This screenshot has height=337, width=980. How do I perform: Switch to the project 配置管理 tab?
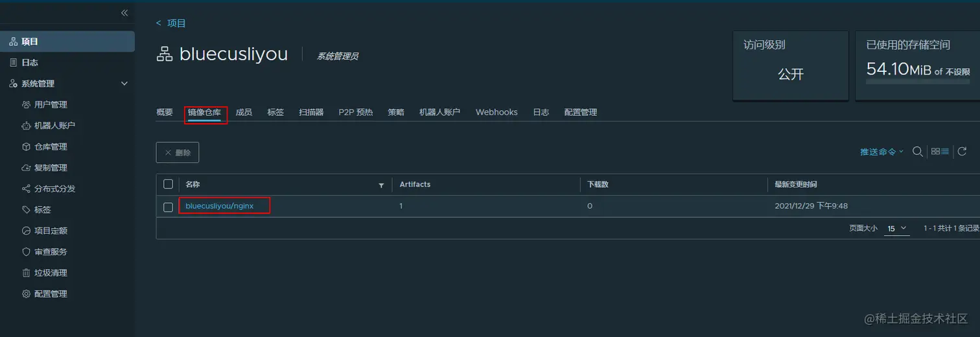(581, 112)
